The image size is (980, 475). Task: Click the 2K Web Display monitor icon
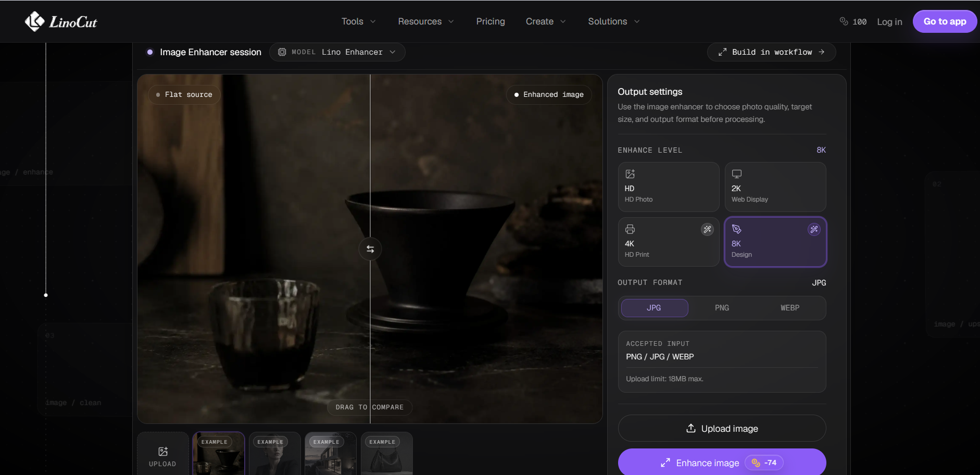pos(737,174)
